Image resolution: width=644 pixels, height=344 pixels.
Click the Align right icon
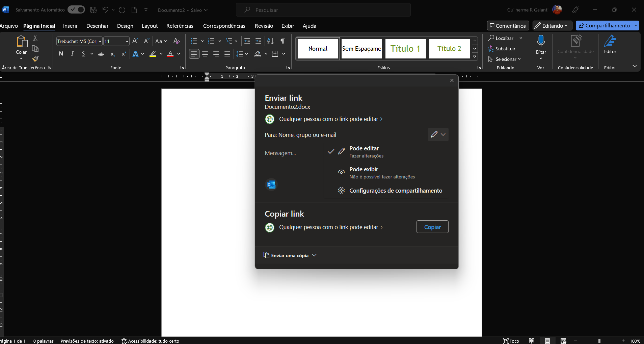(216, 54)
